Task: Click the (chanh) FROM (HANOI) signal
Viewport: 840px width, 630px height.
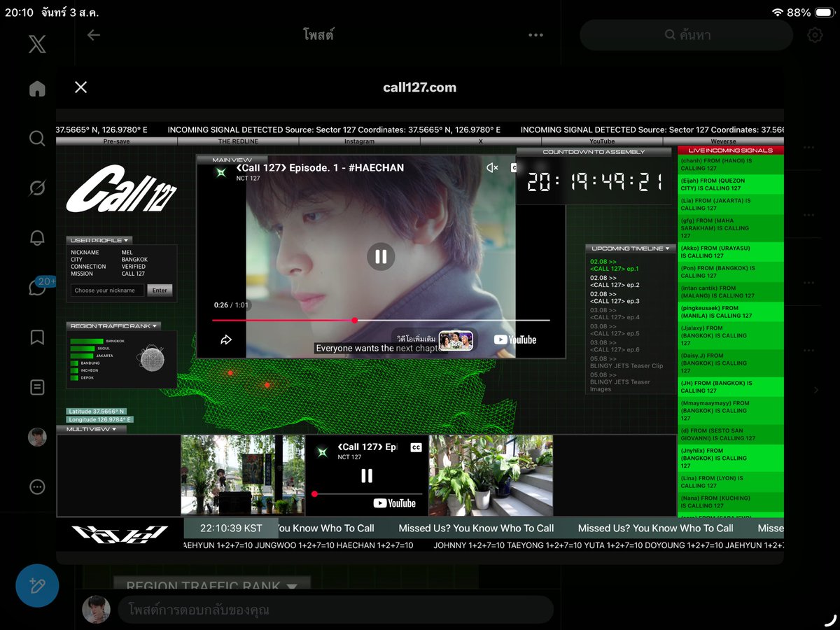Action: (731, 164)
